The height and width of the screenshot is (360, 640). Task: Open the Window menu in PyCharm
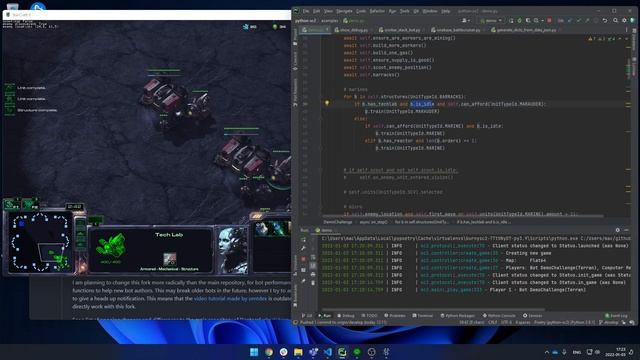430,11
